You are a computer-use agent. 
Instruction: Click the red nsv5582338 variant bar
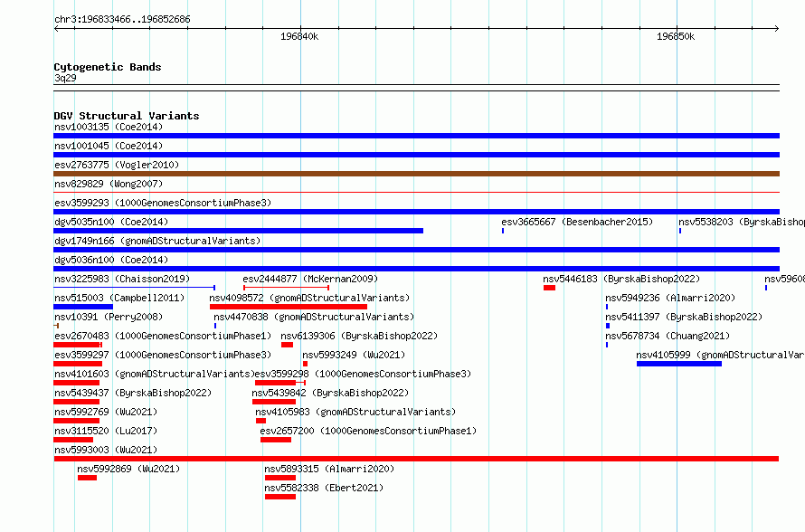(x=280, y=497)
